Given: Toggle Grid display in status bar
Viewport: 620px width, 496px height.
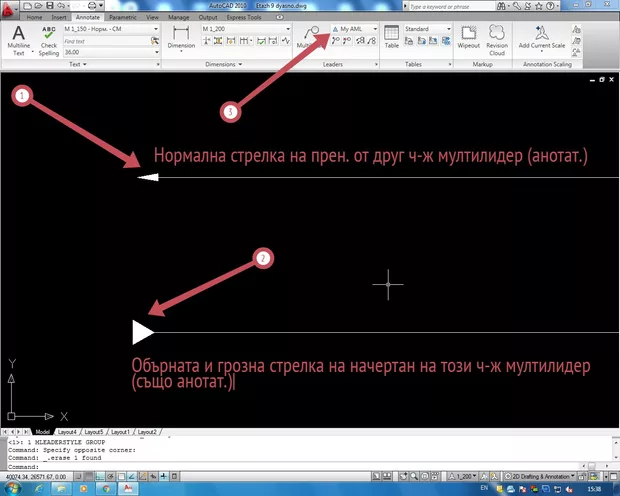Looking at the screenshot, I should pyautogui.click(x=89, y=476).
